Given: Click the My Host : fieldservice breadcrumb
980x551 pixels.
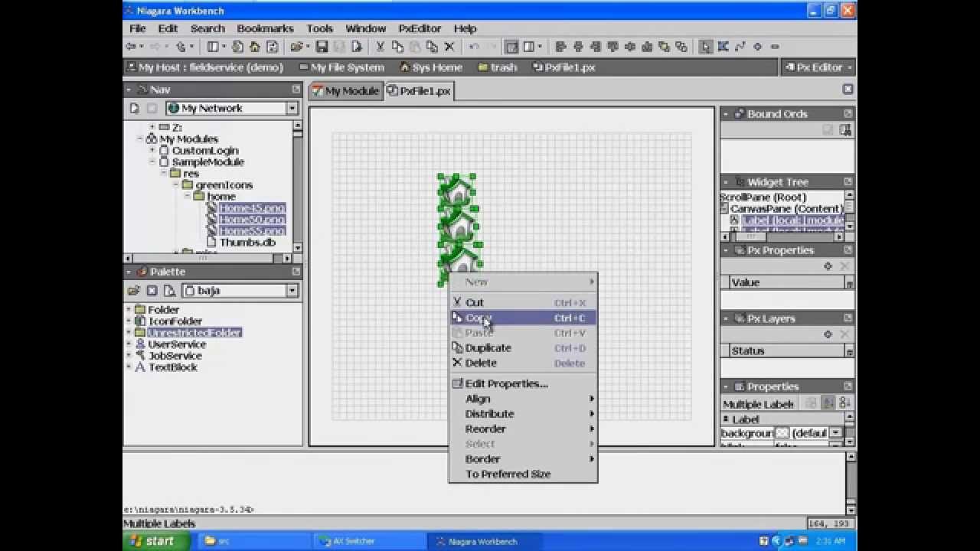Looking at the screenshot, I should click(204, 67).
